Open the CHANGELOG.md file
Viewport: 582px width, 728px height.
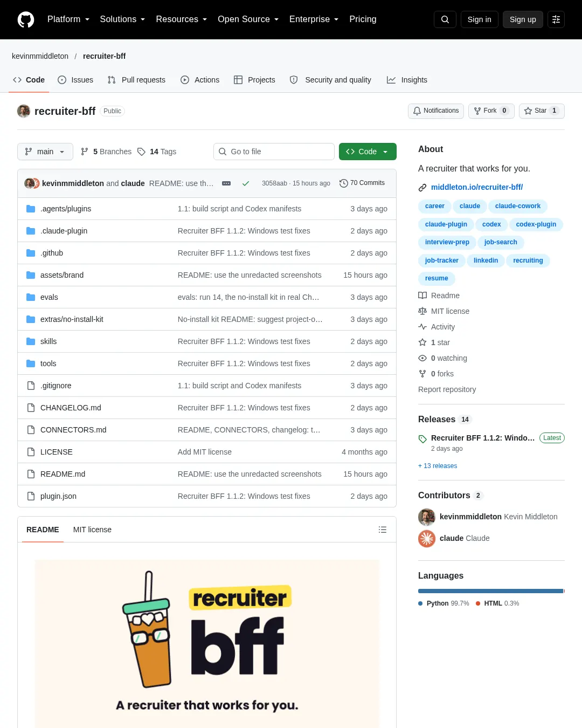click(71, 408)
